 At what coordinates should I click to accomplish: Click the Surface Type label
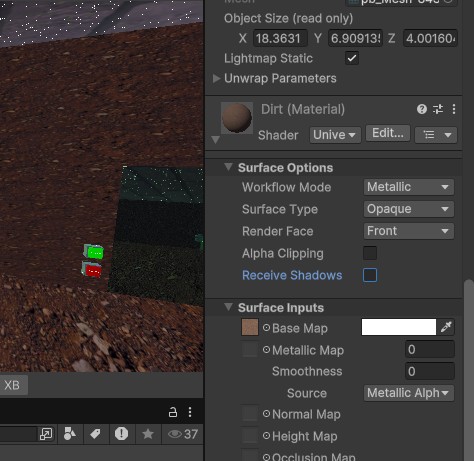280,209
